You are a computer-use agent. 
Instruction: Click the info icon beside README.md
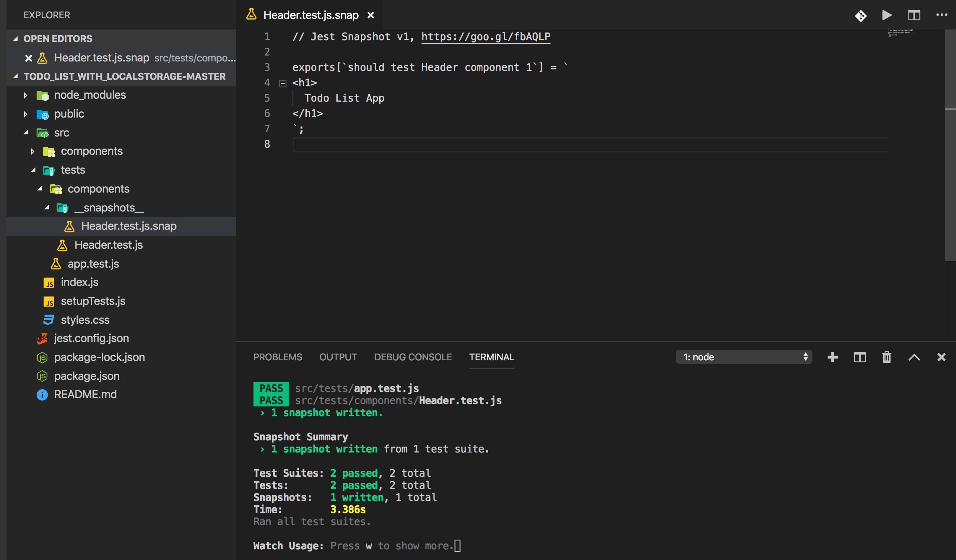point(42,395)
